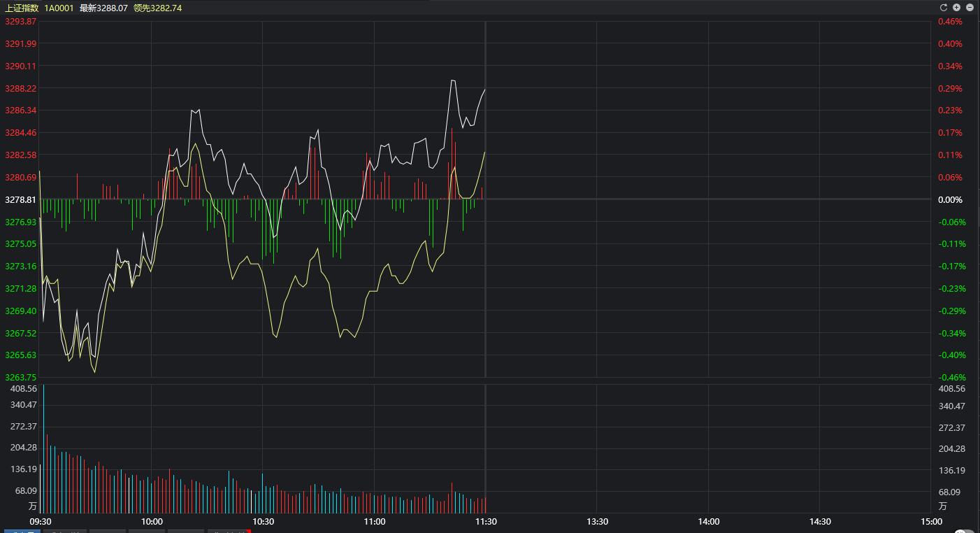Click the 最新3288.07 latest value
Screen dimensions: 980x533
(103, 8)
